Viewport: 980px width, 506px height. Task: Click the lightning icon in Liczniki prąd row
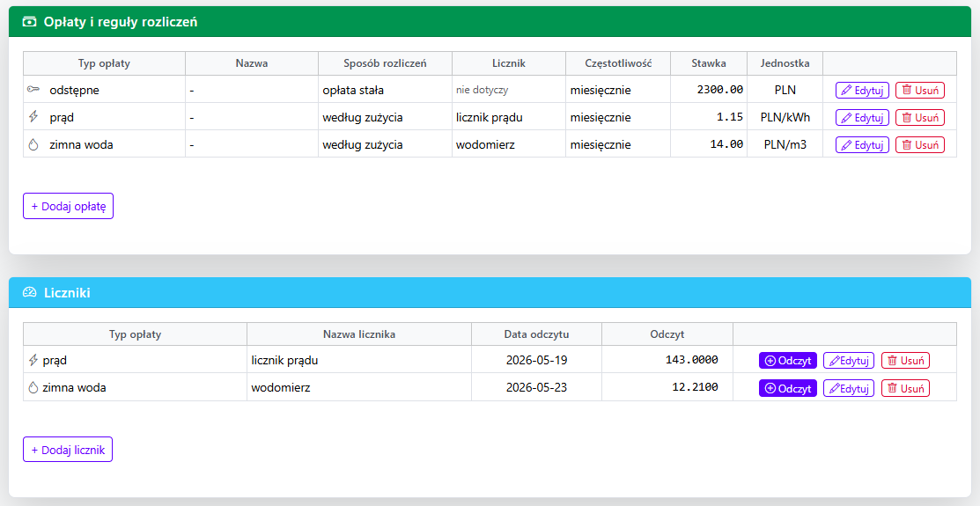click(x=33, y=360)
